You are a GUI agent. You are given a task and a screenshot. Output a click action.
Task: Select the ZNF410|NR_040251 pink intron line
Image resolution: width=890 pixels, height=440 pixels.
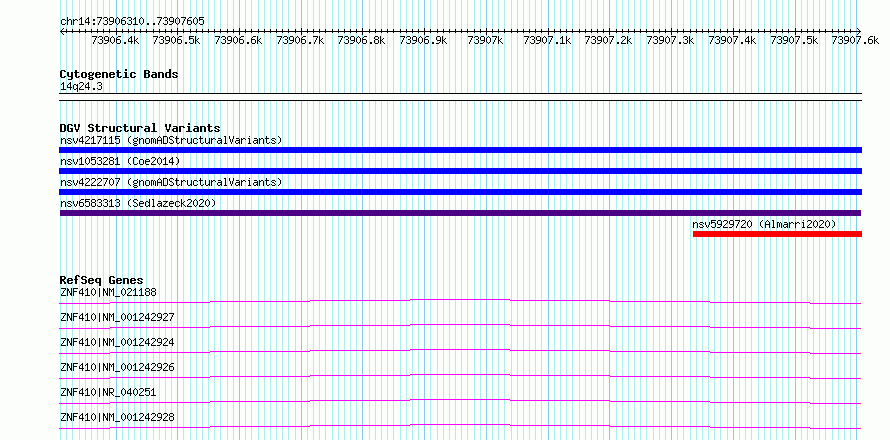tap(460, 401)
